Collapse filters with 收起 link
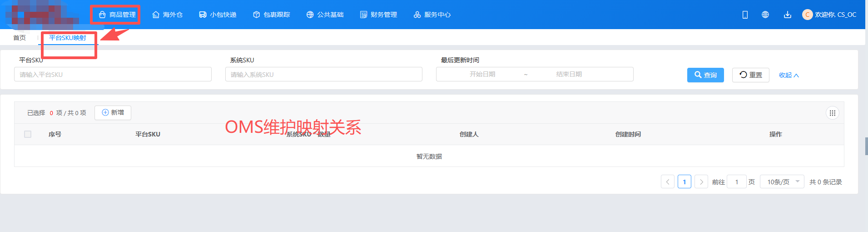The image size is (868, 232). pos(789,75)
